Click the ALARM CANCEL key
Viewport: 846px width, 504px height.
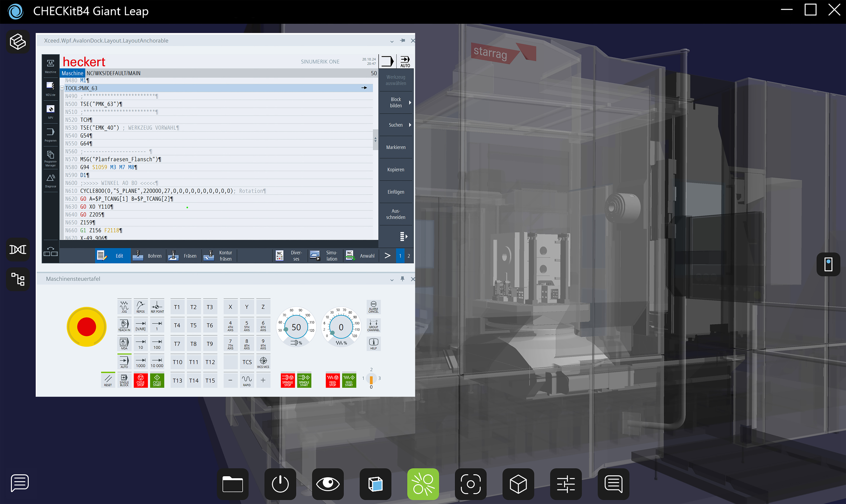(373, 307)
